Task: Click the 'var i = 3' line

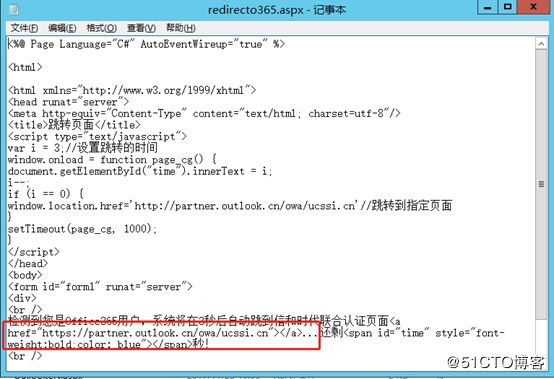Action: 83,148
